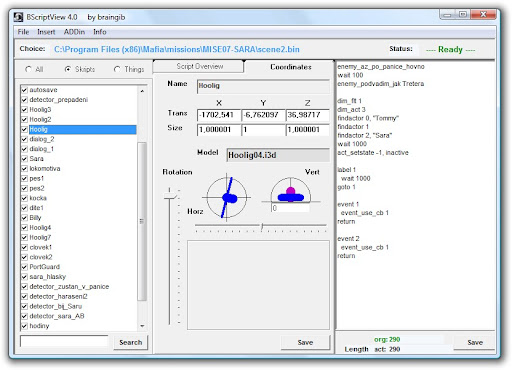Uncheck the Sara checkbox
This screenshot has width=512, height=370.
24,159
